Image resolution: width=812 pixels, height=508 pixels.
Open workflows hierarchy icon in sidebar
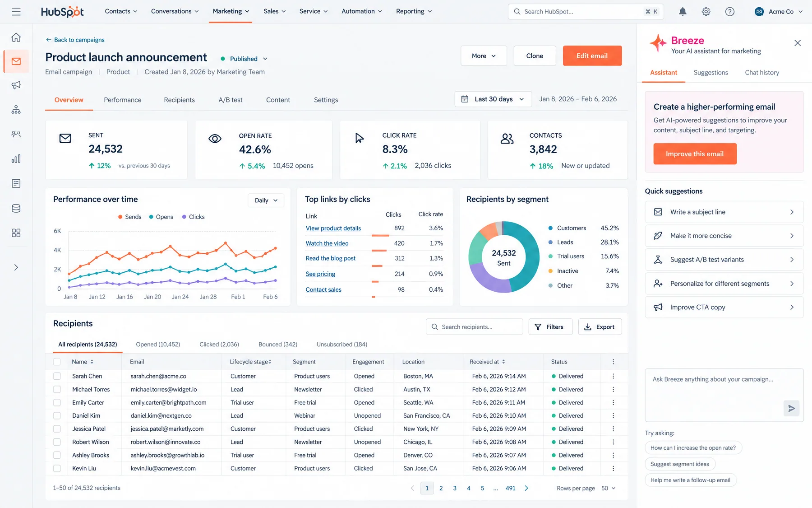click(x=16, y=110)
